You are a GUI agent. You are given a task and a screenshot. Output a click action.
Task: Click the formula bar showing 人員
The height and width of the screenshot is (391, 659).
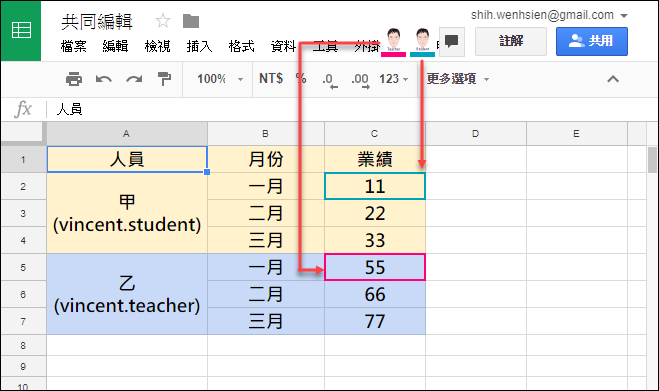tap(351, 110)
